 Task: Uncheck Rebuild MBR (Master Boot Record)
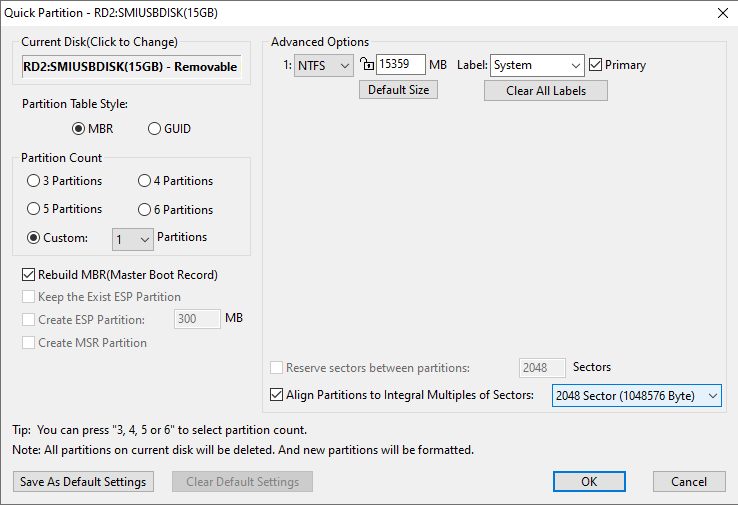29,274
